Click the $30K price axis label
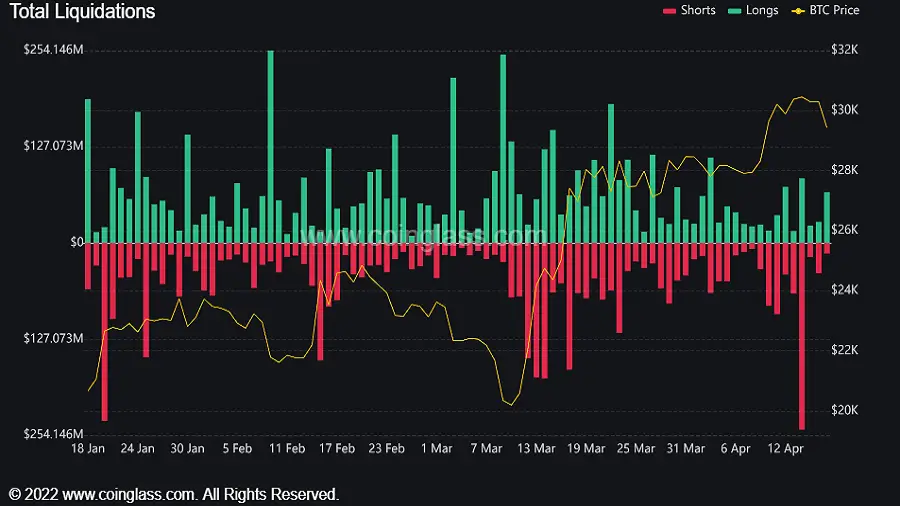 pyautogui.click(x=845, y=110)
